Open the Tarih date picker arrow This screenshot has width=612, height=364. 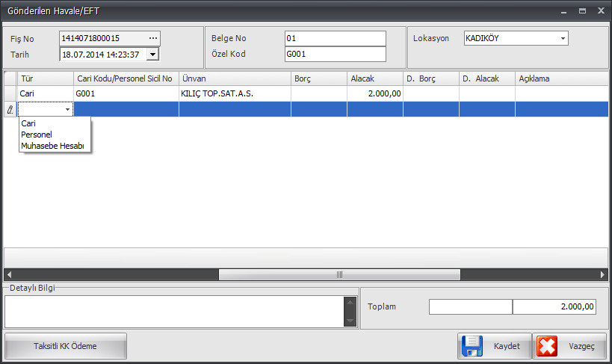click(x=152, y=55)
